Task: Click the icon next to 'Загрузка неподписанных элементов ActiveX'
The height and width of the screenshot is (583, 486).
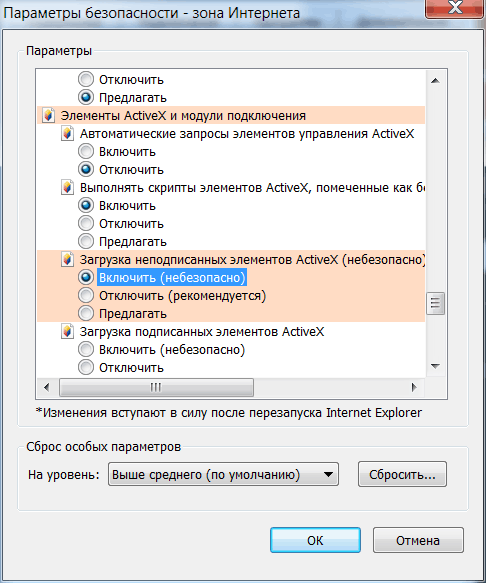Action: pos(67,260)
